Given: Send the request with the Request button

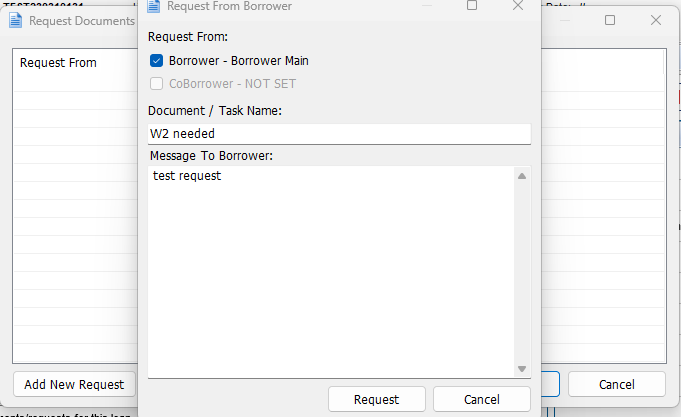Looking at the screenshot, I should pyautogui.click(x=377, y=399).
